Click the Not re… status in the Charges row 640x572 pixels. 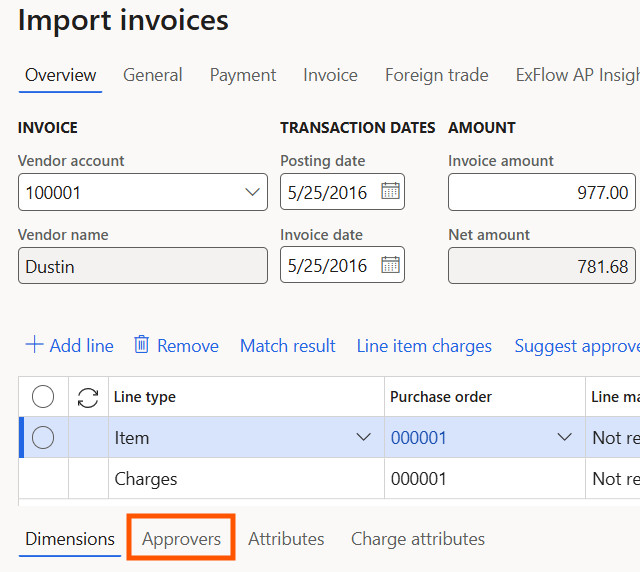[x=616, y=479]
